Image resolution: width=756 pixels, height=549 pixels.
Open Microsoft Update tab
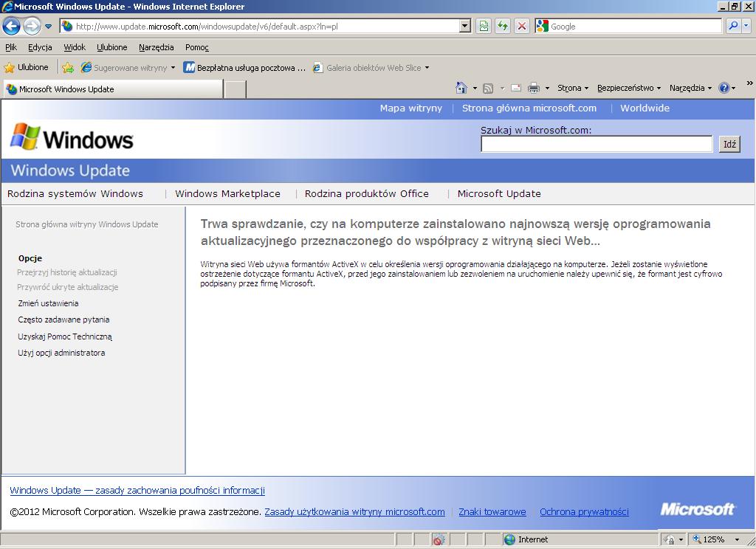[x=499, y=194]
